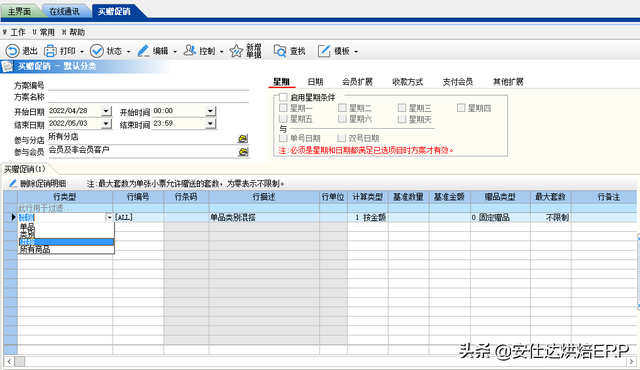Click the horizontal scrollbar right arrow
This screenshot has width=640, height=370.
(x=631, y=361)
